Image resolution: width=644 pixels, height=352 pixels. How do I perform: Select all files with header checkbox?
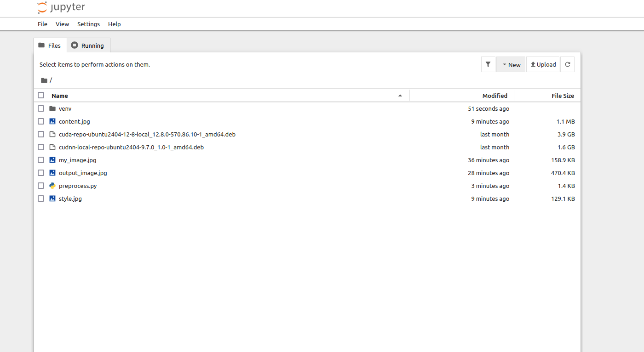(41, 96)
